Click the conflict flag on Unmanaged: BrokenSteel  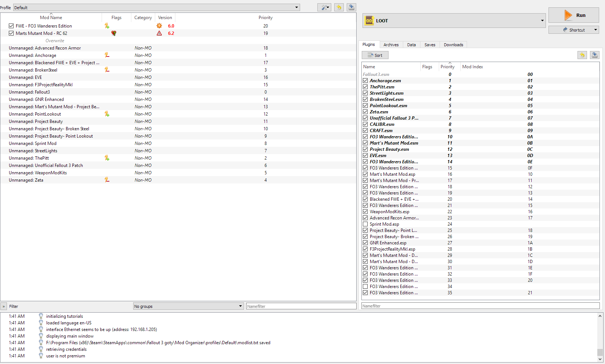click(x=107, y=70)
